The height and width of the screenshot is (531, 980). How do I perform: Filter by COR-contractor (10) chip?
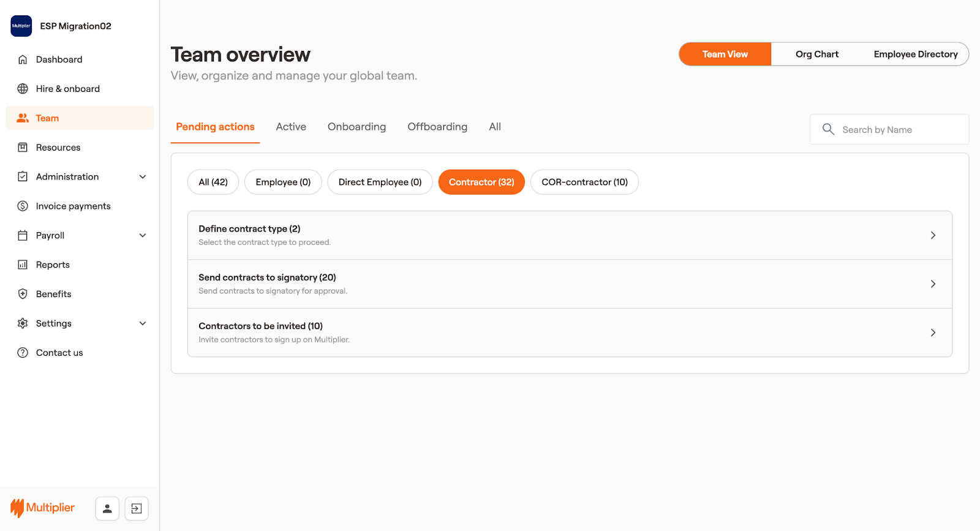click(584, 183)
